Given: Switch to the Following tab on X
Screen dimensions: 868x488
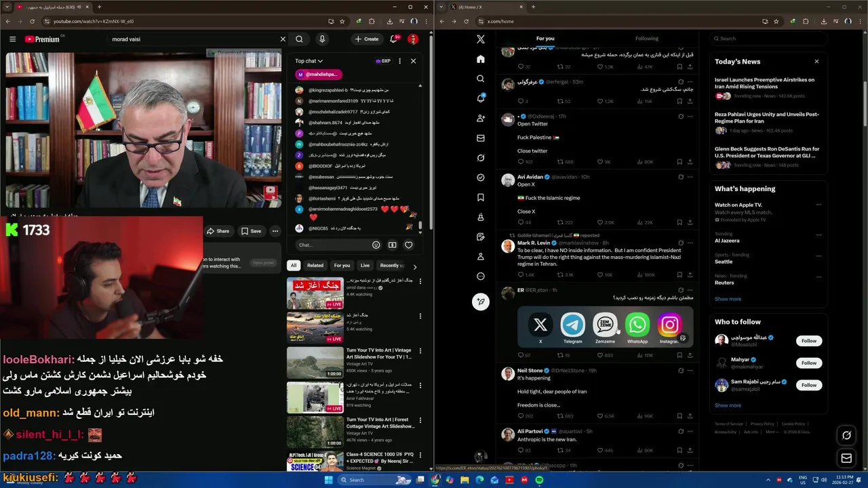Looking at the screenshot, I should click(647, 39).
